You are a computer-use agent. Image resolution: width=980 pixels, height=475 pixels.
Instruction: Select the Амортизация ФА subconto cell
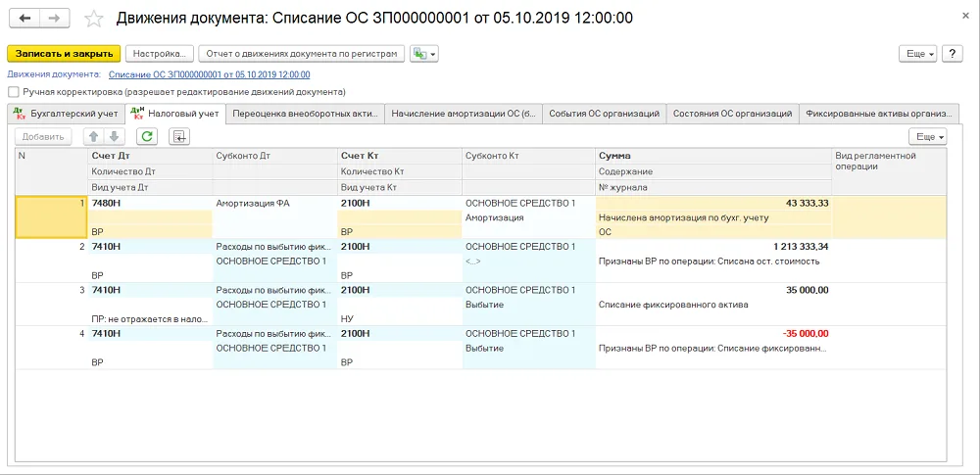(x=274, y=203)
